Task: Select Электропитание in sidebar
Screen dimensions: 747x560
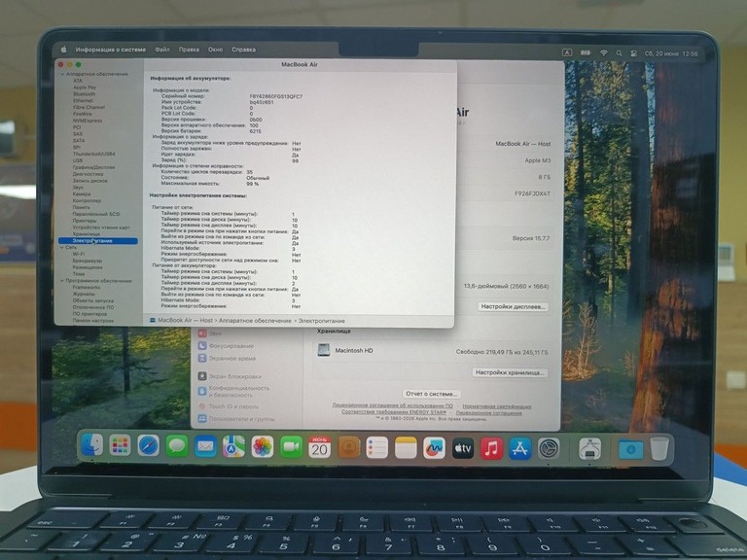Action: (x=98, y=241)
